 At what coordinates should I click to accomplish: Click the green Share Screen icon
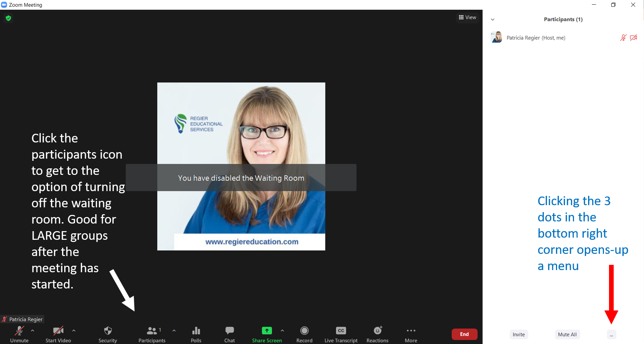267,331
